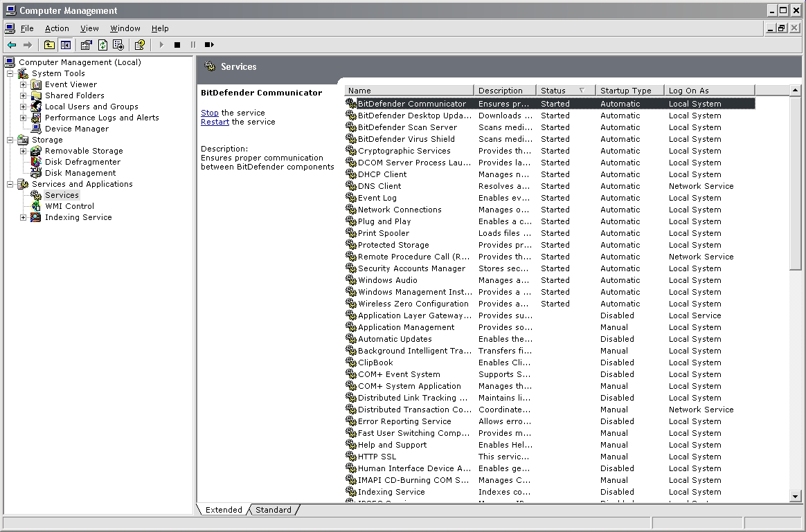Switch to the Standard tab
The width and height of the screenshot is (806, 532).
pyautogui.click(x=273, y=510)
